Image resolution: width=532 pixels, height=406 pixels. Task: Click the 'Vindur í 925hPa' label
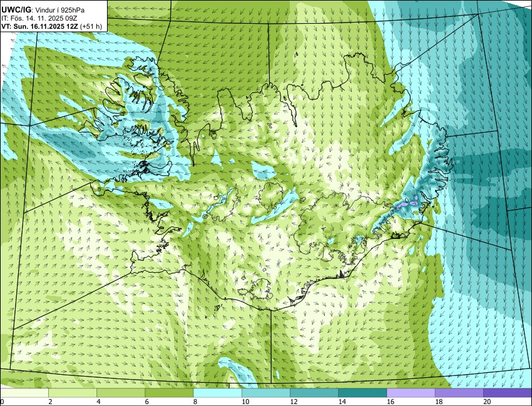[x=59, y=10]
